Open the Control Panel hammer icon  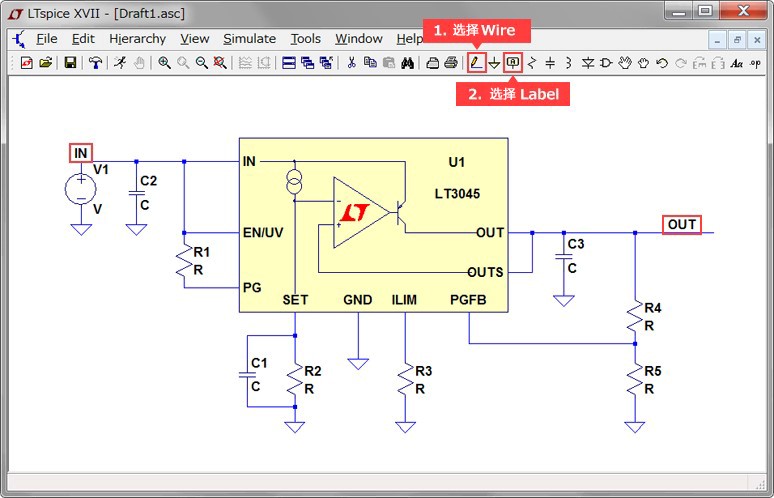(x=95, y=63)
